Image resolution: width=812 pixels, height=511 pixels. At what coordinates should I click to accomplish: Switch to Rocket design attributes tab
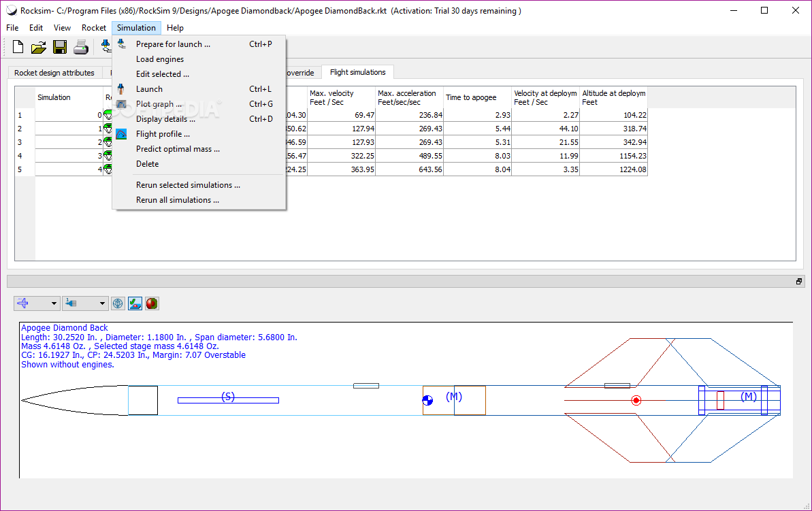click(x=54, y=73)
